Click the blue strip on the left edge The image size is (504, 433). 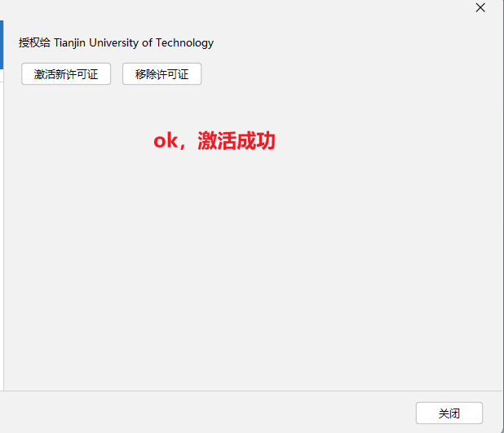[x=2, y=45]
